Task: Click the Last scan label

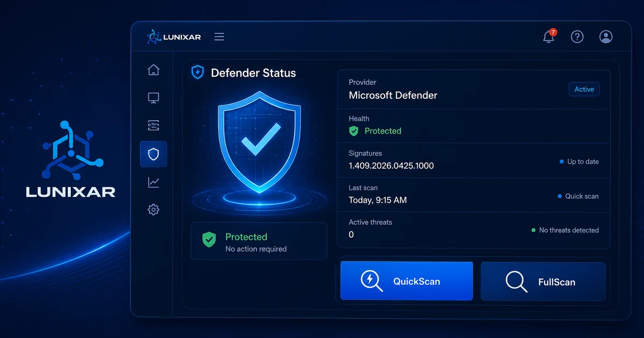Action: pyautogui.click(x=363, y=188)
